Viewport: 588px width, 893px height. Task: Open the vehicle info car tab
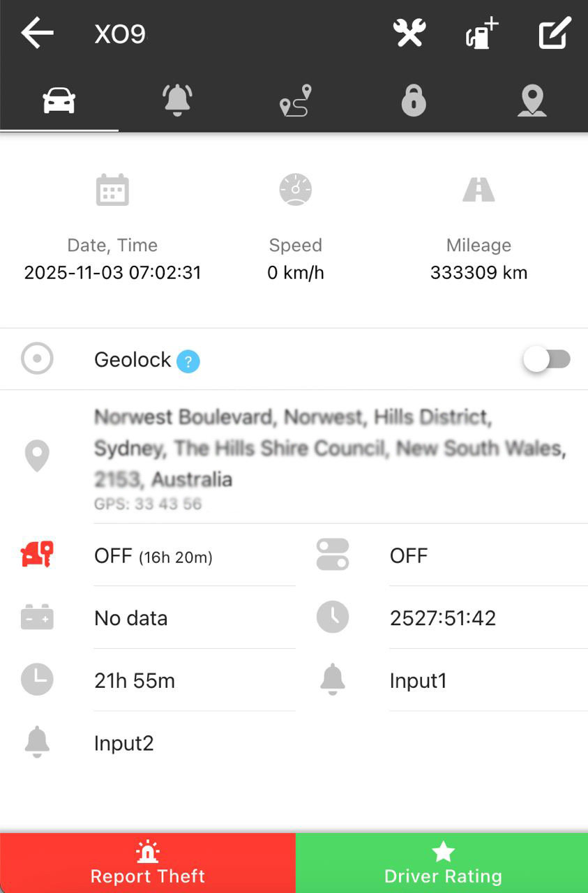pos(59,102)
